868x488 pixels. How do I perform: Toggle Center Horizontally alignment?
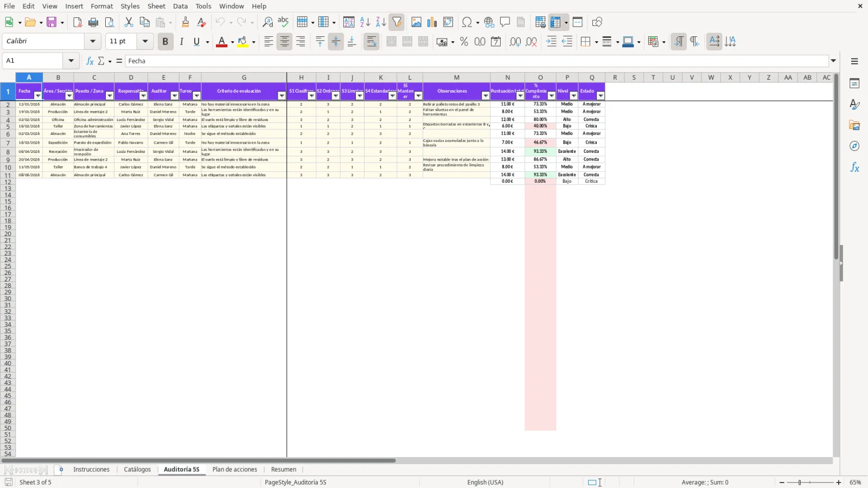[284, 42]
